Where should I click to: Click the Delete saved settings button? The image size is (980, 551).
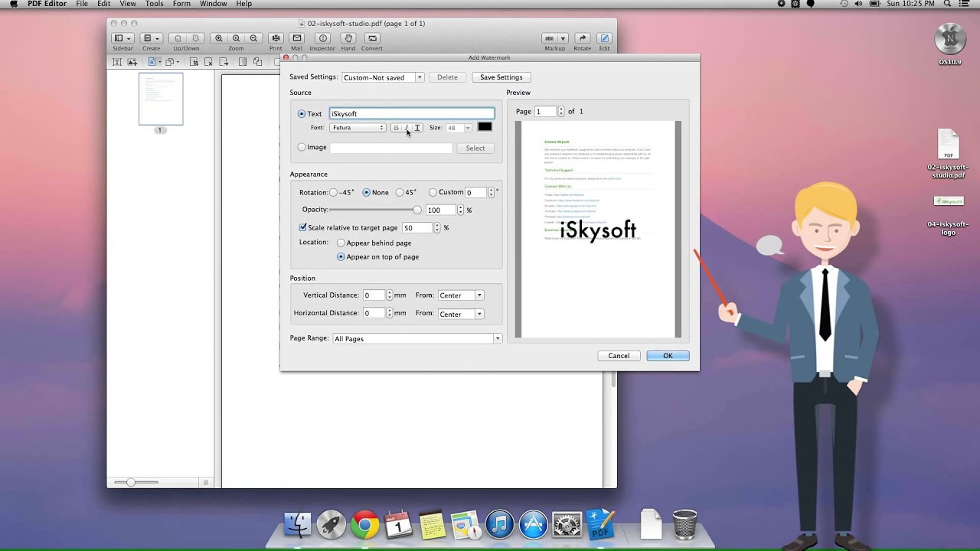pyautogui.click(x=447, y=77)
